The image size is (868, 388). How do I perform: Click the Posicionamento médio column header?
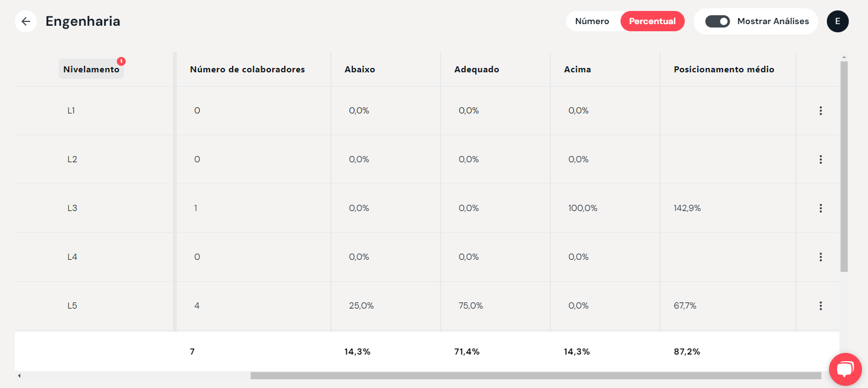click(724, 70)
